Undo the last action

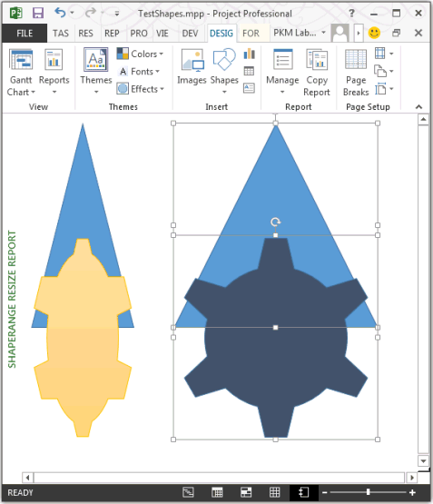pyautogui.click(x=60, y=13)
